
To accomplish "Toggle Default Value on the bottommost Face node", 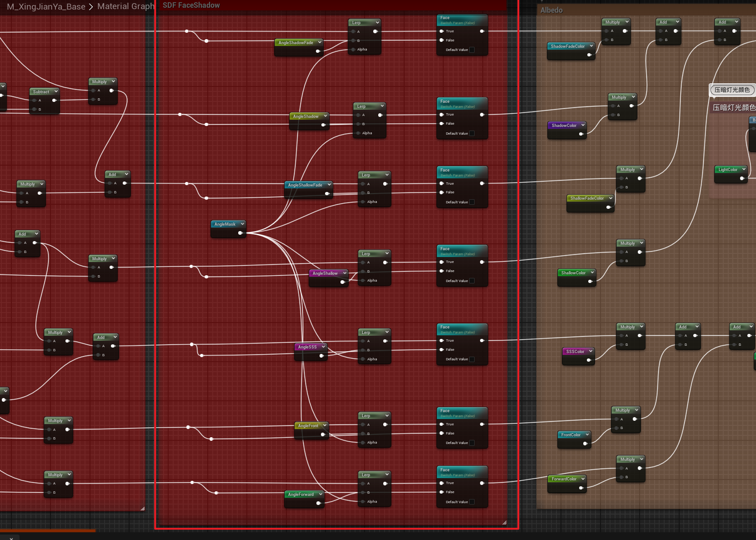I will [x=471, y=502].
